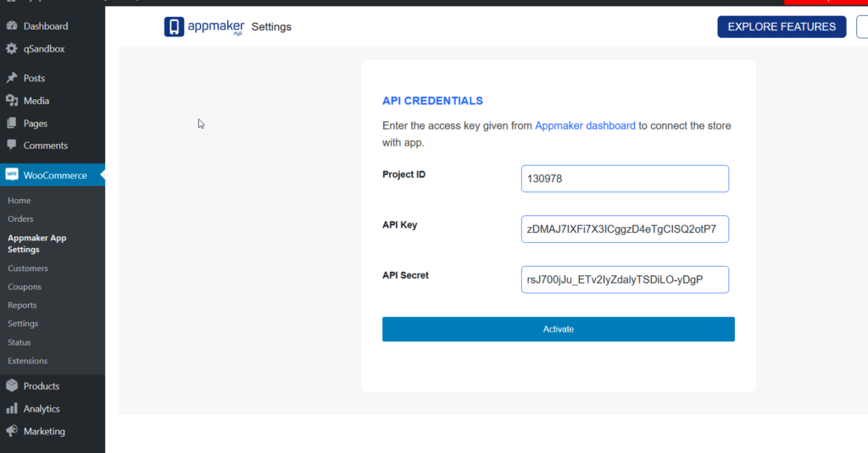Screen dimensions: 868x453
Task: Open the Status submenu item
Action: pyautogui.click(x=19, y=342)
